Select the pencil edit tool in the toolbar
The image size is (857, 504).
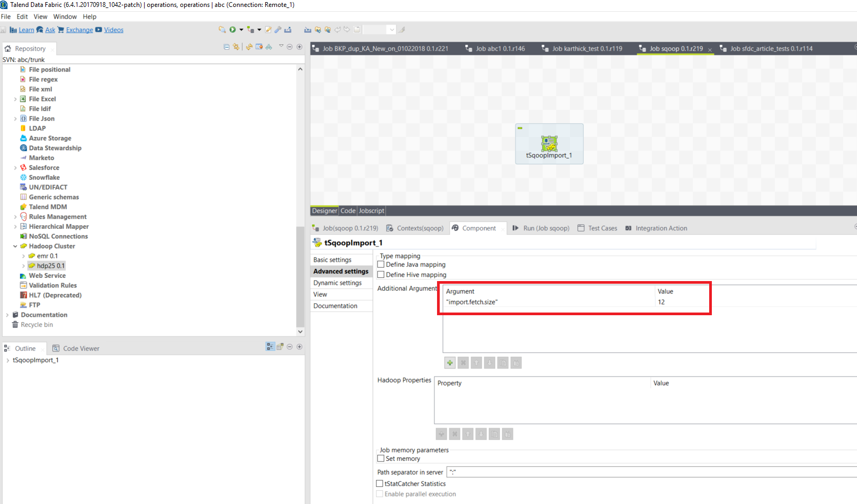point(268,30)
